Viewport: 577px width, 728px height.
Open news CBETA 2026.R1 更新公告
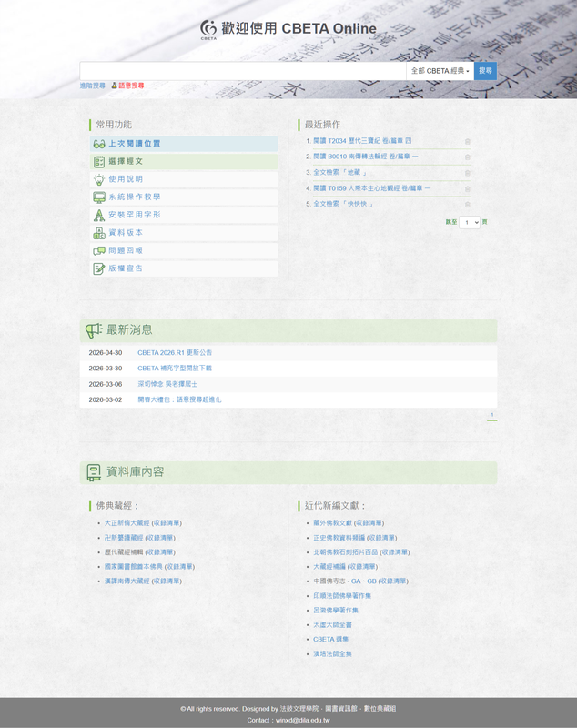point(175,353)
